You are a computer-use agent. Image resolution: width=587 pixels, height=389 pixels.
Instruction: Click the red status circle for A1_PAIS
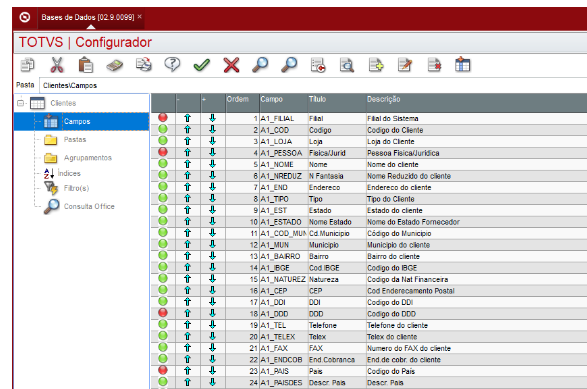(163, 370)
